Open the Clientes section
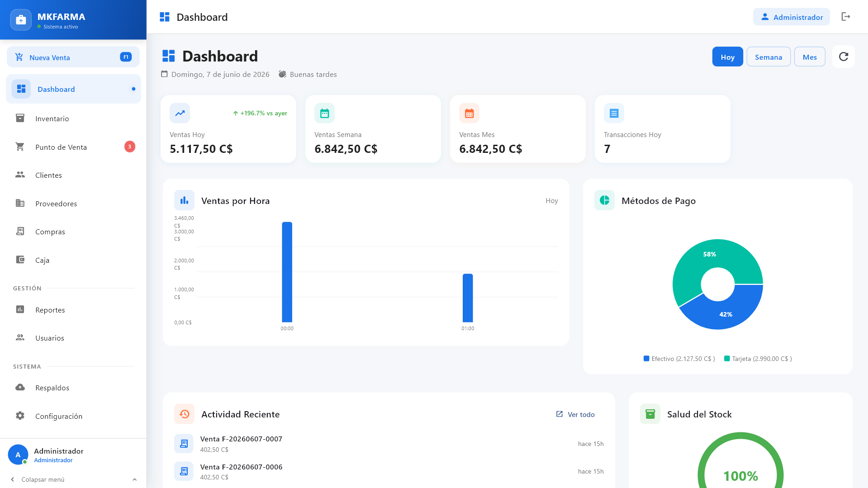This screenshot has width=868, height=488. point(73,175)
